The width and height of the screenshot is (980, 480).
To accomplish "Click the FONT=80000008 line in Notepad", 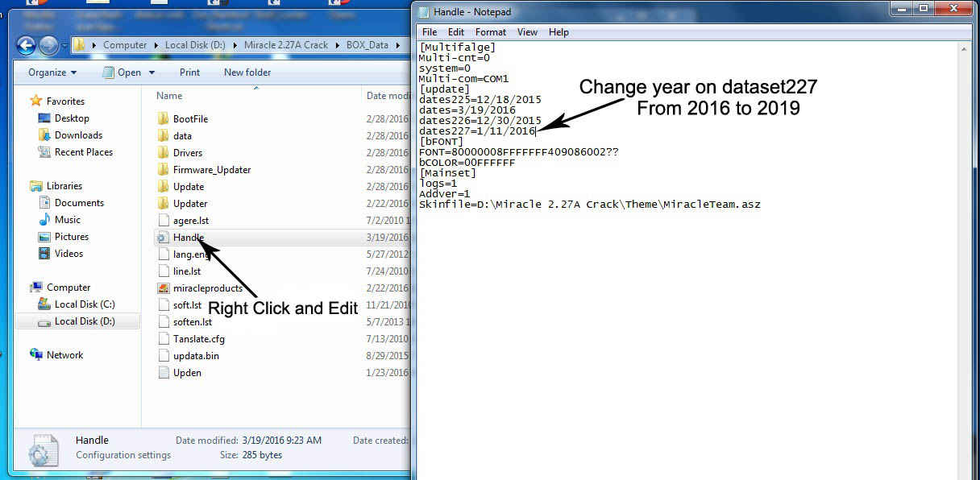I will (x=518, y=152).
